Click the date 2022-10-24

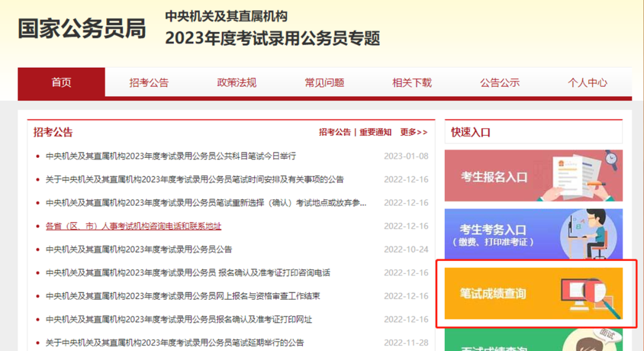(406, 250)
